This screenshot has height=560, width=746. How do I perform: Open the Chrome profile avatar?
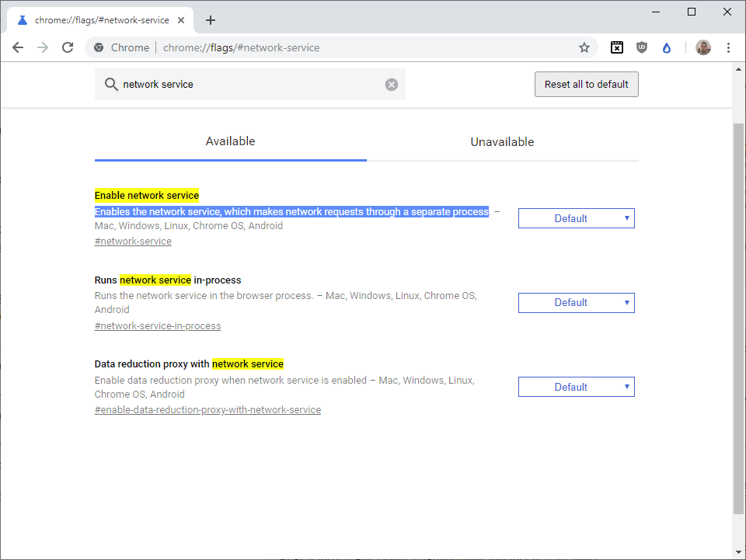(702, 47)
